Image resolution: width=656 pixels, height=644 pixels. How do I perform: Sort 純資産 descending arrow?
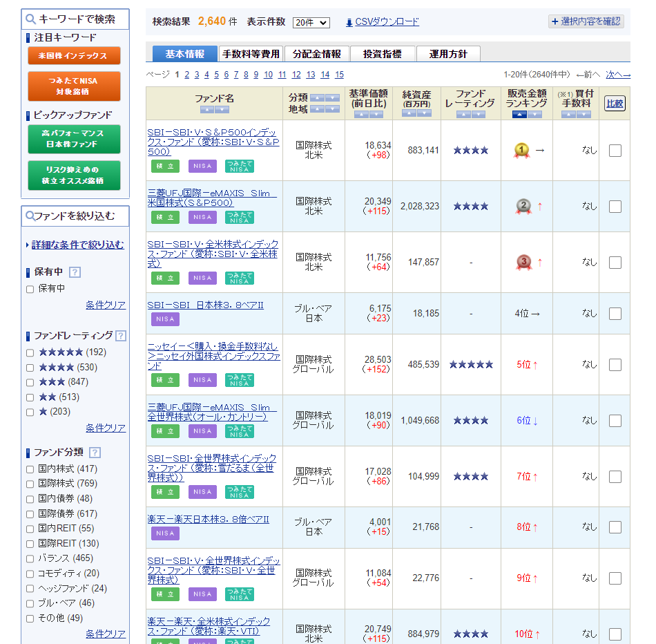tap(424, 113)
